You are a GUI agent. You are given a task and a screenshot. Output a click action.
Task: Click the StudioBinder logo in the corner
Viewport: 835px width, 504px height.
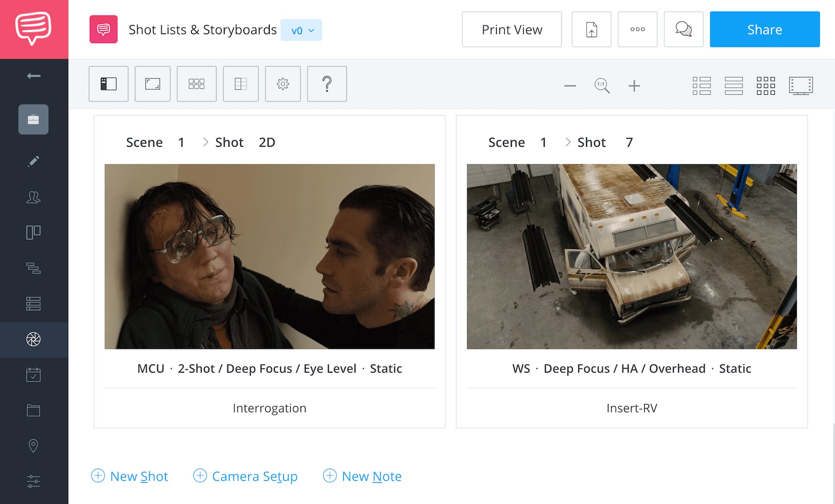tap(33, 29)
